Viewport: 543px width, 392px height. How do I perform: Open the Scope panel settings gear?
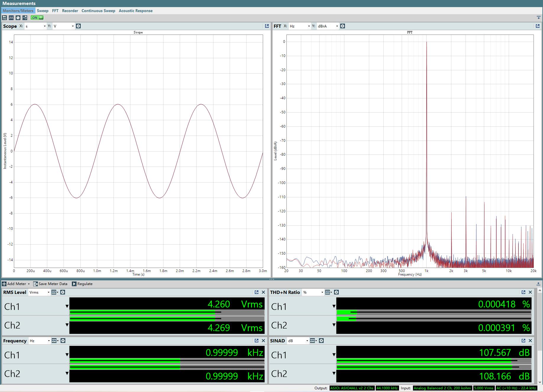pos(78,26)
